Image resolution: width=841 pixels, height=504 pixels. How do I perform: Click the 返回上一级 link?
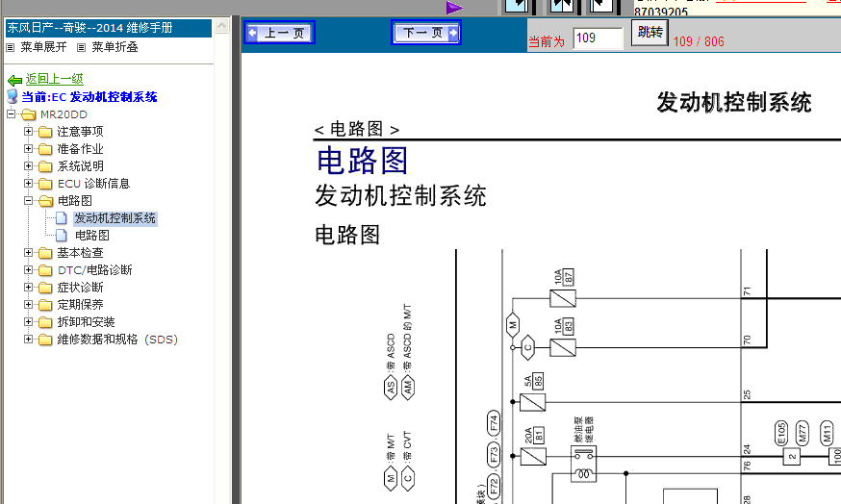(x=54, y=79)
